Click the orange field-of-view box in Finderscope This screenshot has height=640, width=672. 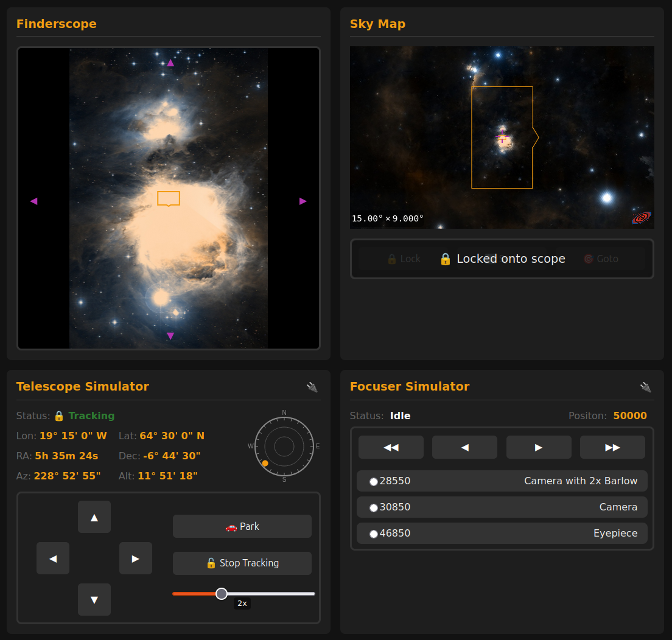pyautogui.click(x=169, y=198)
